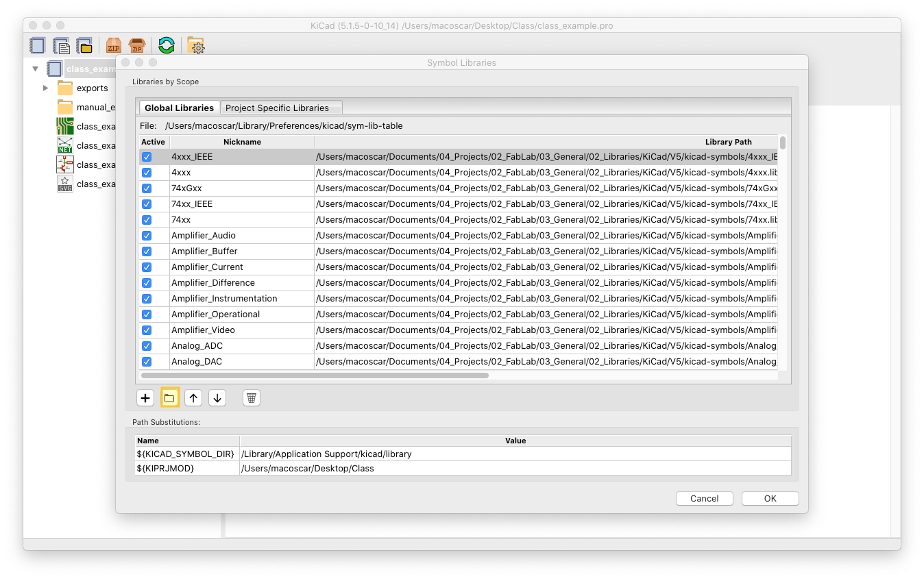Image resolution: width=924 pixels, height=579 pixels.
Task: Disable the Amplifier_Audio library checkbox
Action: [147, 236]
